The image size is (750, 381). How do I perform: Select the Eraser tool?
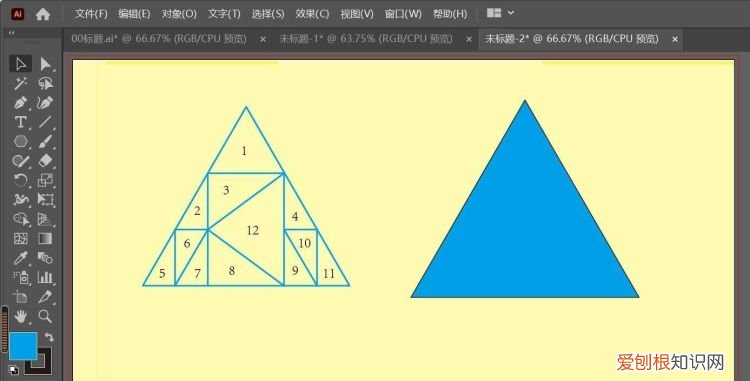point(45,161)
